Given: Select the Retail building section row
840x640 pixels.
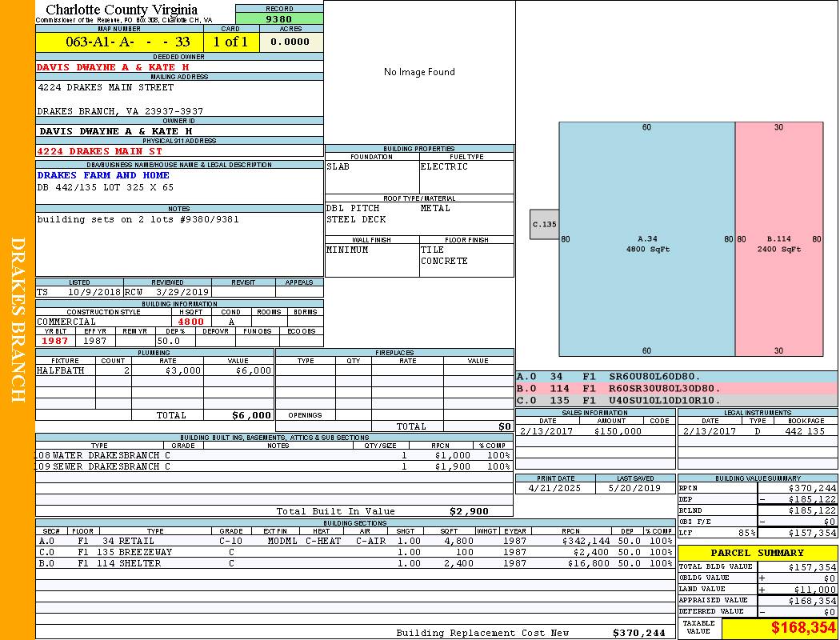Looking at the screenshot, I should click(354, 541).
